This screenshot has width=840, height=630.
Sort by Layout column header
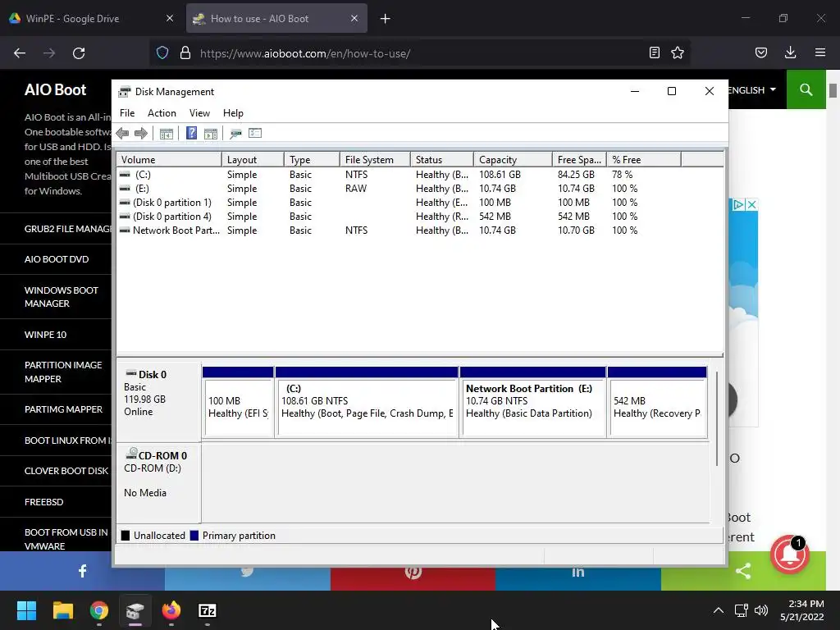click(253, 160)
